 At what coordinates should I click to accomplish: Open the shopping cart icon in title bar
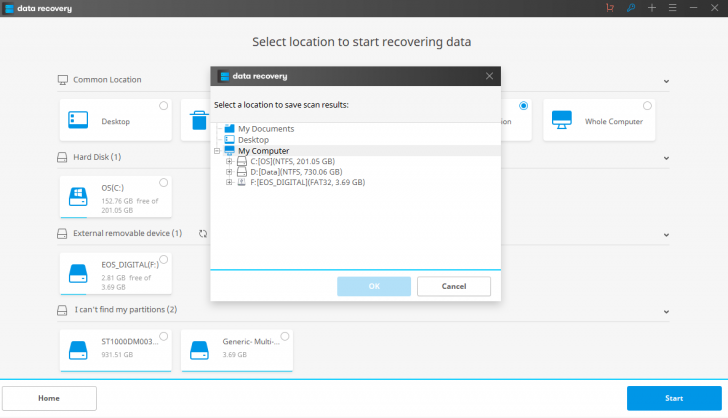[610, 8]
